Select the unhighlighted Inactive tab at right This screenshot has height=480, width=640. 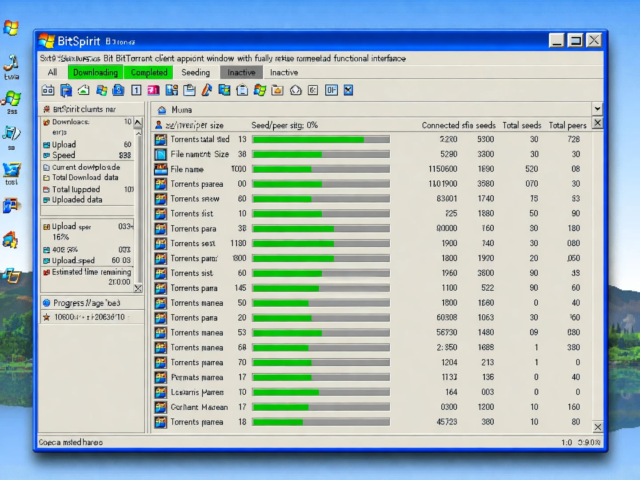(x=284, y=73)
